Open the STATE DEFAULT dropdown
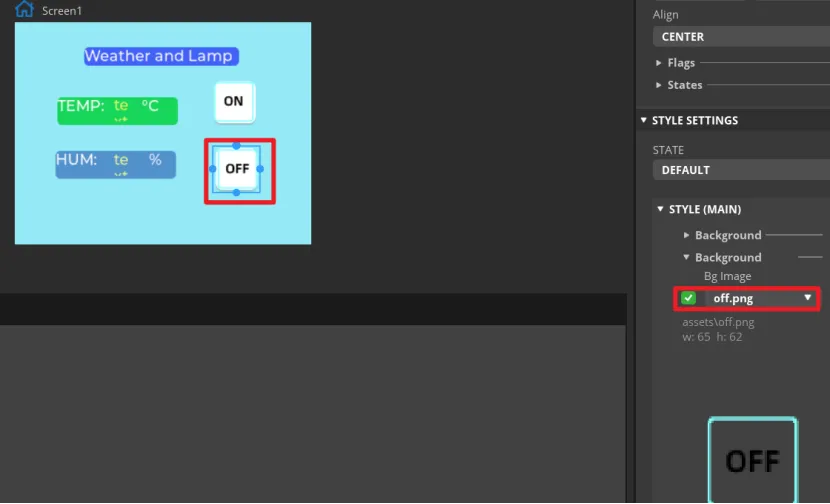 pos(740,170)
